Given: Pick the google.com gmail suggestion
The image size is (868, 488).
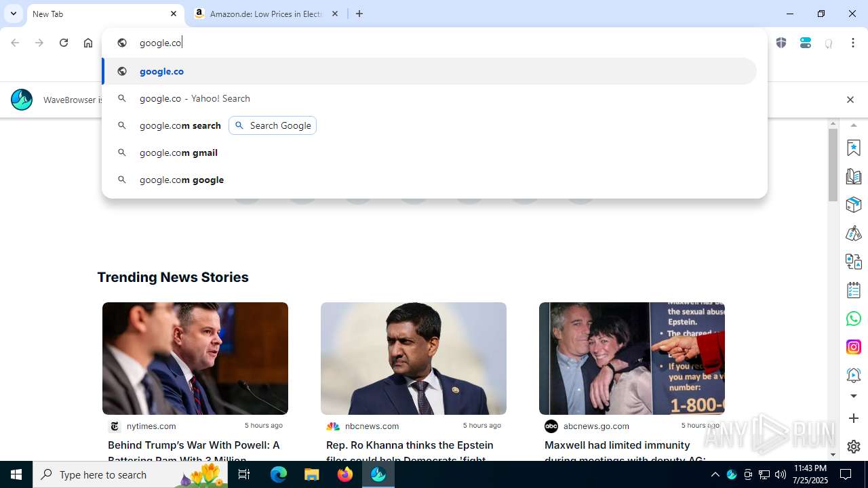Looking at the screenshot, I should (x=429, y=152).
